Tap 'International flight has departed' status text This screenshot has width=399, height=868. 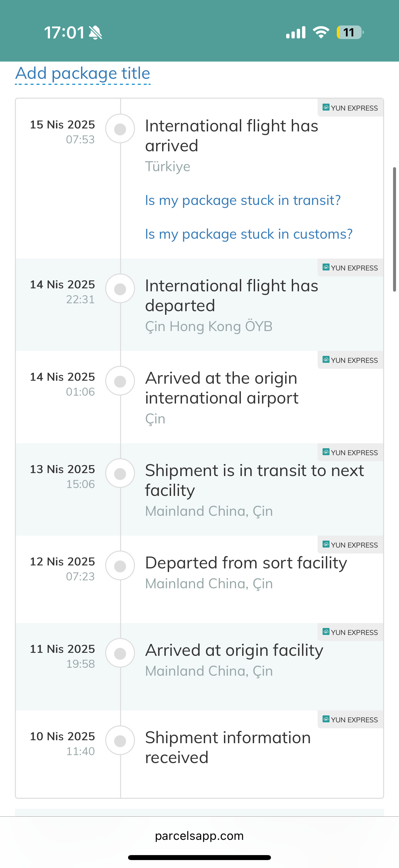(x=231, y=296)
